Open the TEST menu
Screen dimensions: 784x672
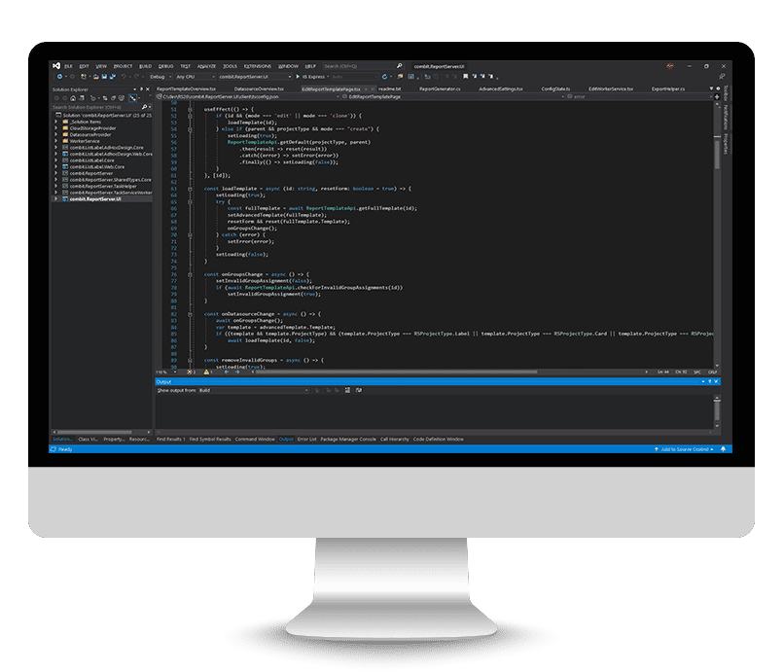186,66
